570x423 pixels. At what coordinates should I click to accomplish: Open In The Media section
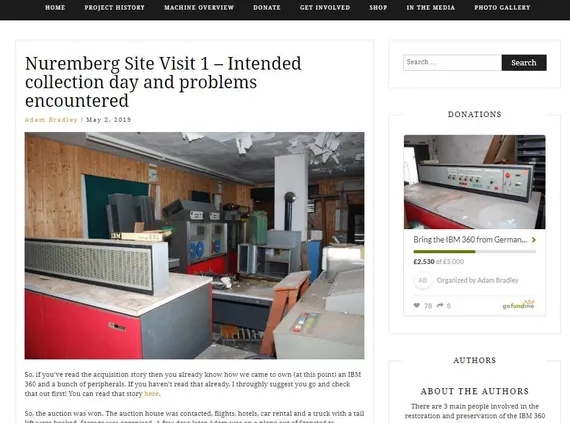(431, 8)
